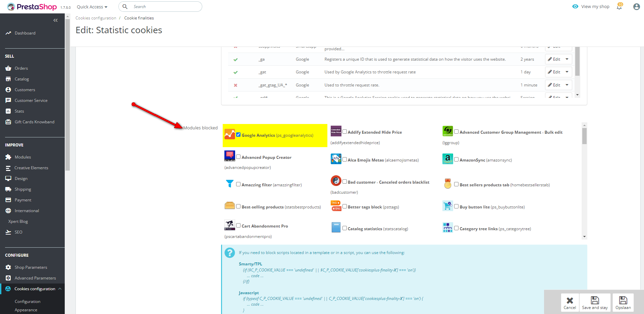This screenshot has width=644, height=314.
Task: Check the Bad customer blacklist checkbox
Action: click(344, 182)
